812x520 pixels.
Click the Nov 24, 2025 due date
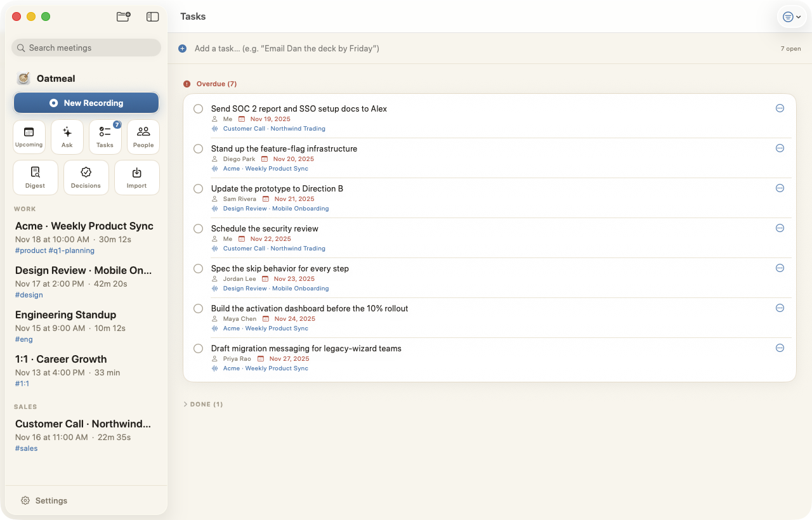(295, 319)
